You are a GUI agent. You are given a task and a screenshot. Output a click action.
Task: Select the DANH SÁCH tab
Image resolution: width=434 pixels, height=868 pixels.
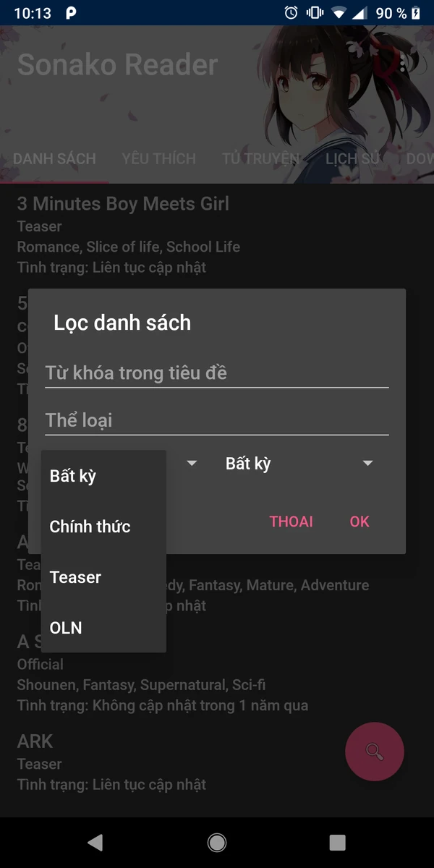54,158
